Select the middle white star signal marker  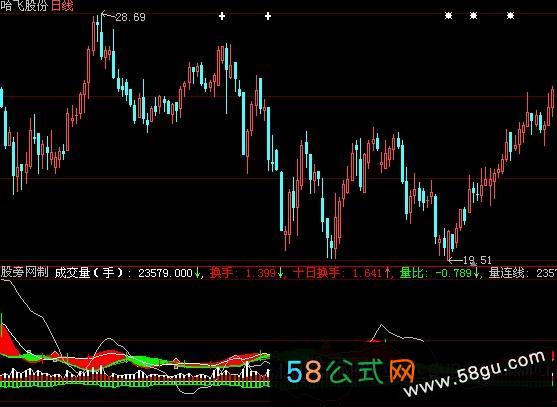click(474, 16)
